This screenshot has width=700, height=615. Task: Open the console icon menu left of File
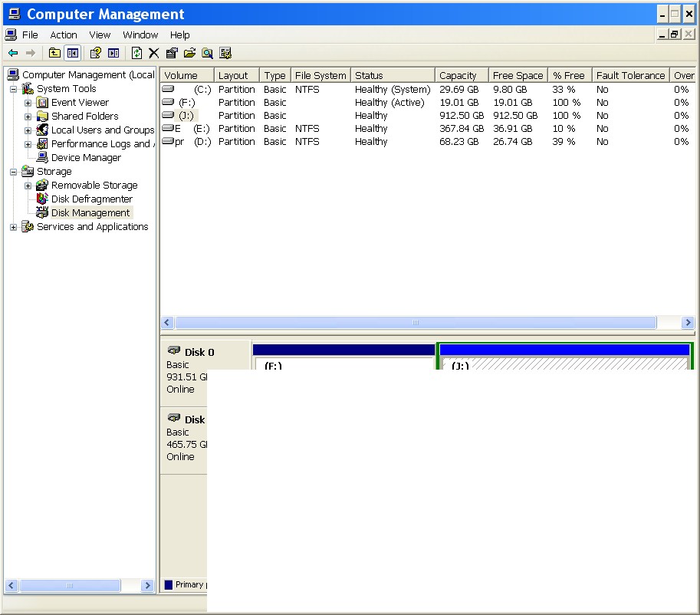[12, 35]
